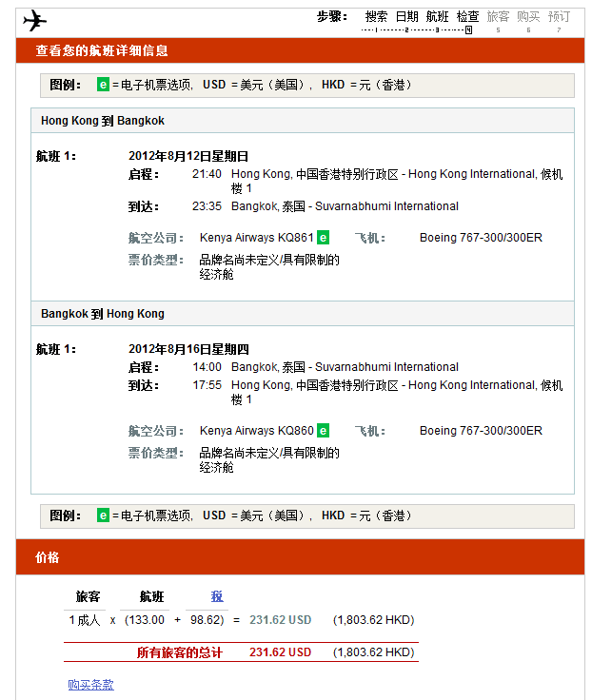Go to the 搜索 step
592x700 pixels.
coord(376,16)
